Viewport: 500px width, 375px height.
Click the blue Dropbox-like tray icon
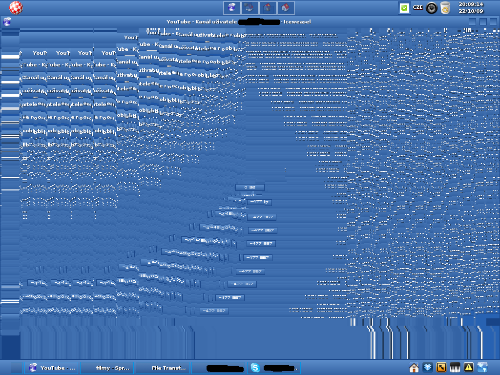point(428,367)
